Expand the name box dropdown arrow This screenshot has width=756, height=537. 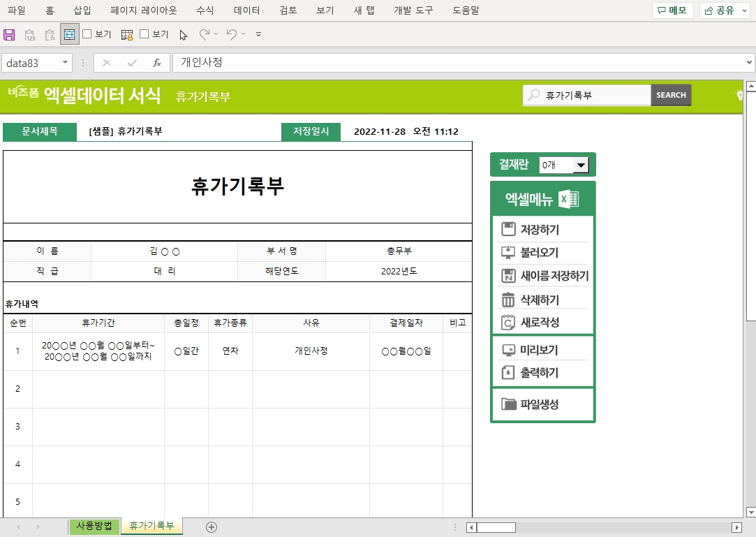click(66, 63)
